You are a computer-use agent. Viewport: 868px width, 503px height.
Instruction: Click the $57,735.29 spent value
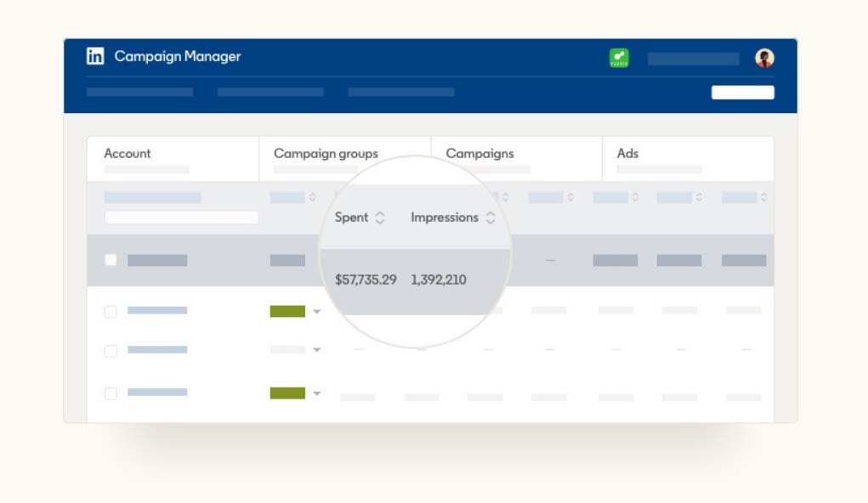click(x=366, y=280)
